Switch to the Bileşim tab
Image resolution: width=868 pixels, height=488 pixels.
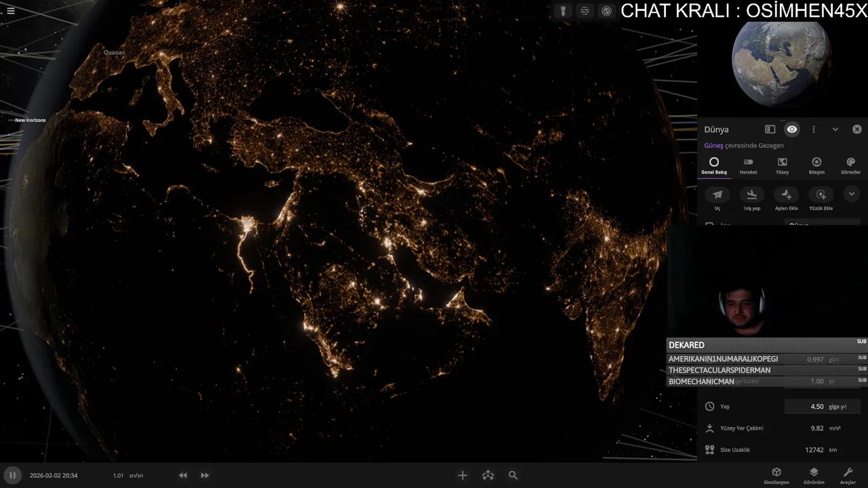click(x=816, y=166)
